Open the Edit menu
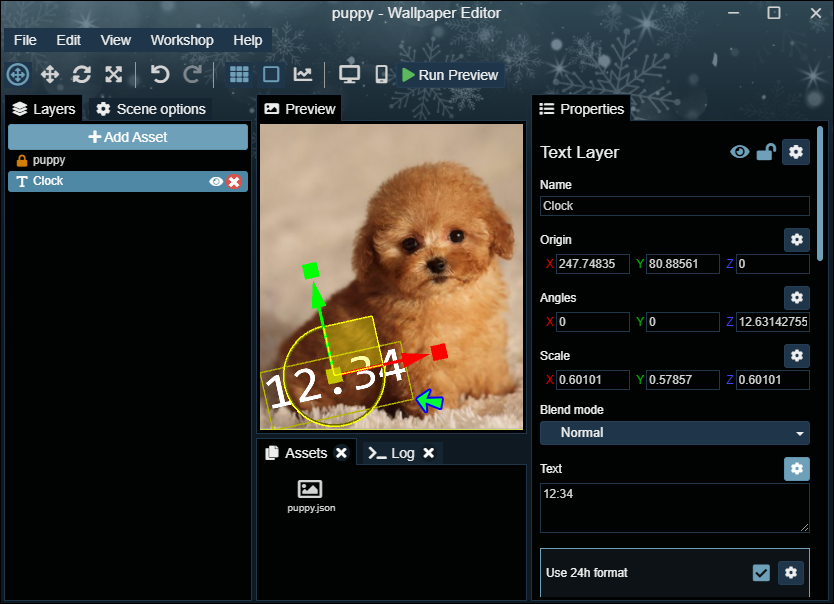 tap(69, 40)
